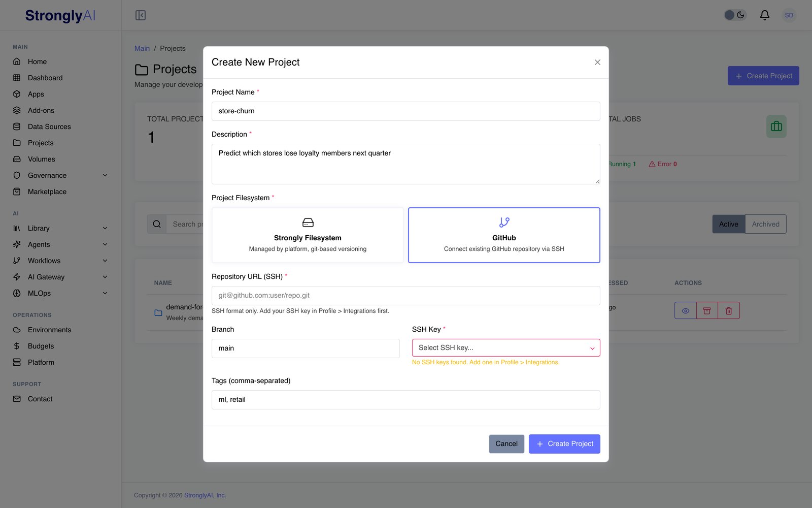Select the GitHub filesystem option card
The image size is (812, 508).
pos(504,235)
